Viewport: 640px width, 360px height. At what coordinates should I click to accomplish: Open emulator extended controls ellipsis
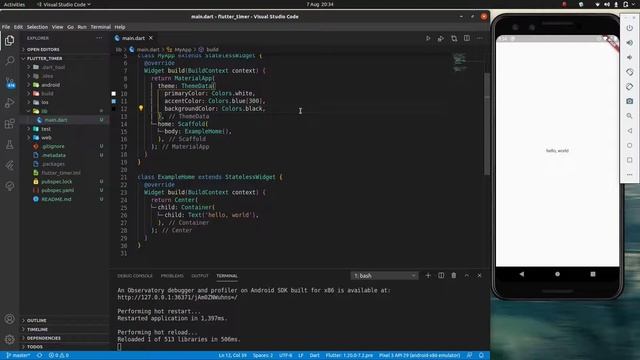pyautogui.click(x=629, y=175)
